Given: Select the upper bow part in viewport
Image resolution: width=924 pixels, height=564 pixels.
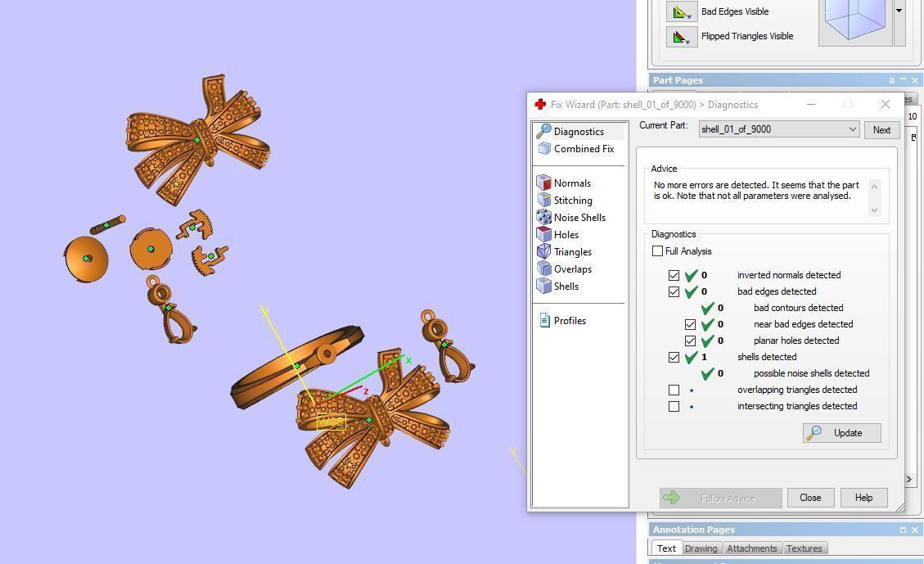Looking at the screenshot, I should point(197,140).
